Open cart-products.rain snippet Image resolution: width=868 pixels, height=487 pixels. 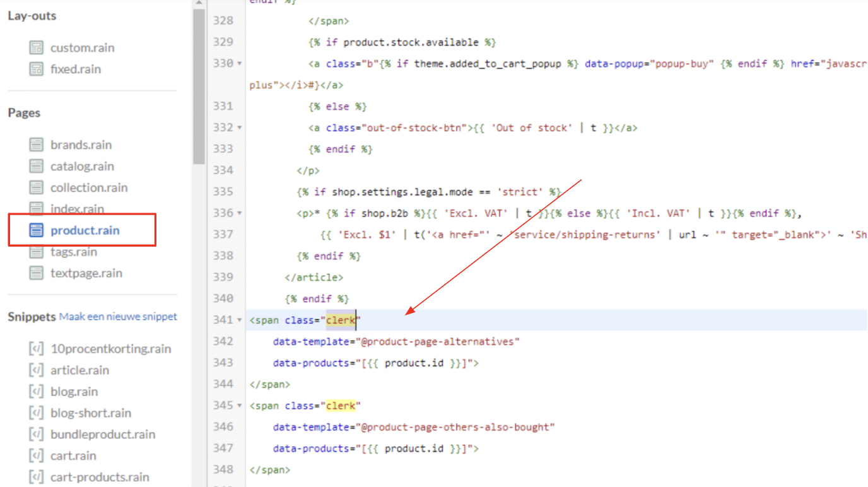pyautogui.click(x=100, y=478)
